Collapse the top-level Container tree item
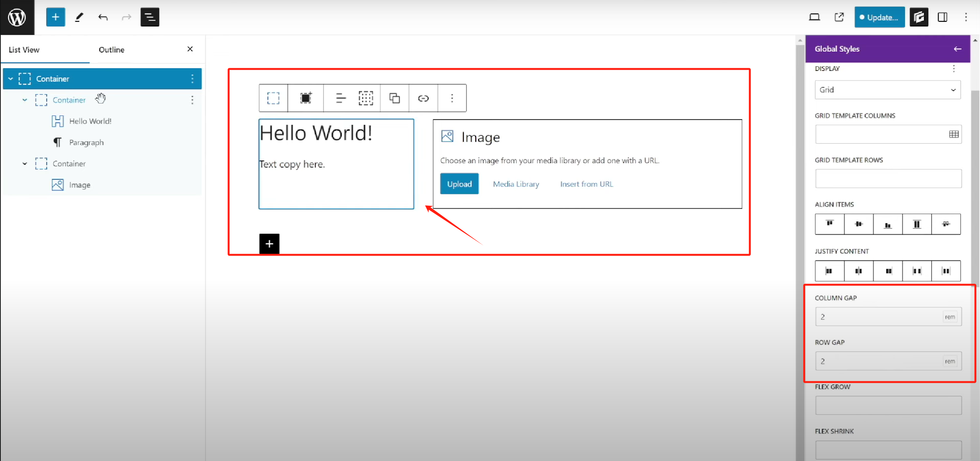 [x=11, y=79]
